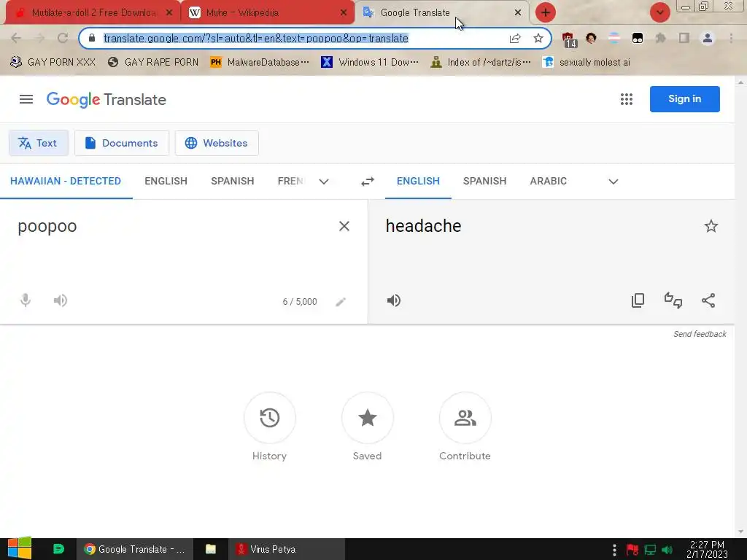The width and height of the screenshot is (747, 560).
Task: Copy the translation to clipboard
Action: 638,300
